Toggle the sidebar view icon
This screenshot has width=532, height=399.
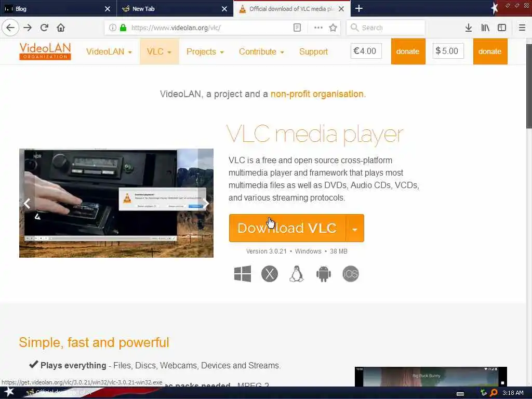(502, 28)
